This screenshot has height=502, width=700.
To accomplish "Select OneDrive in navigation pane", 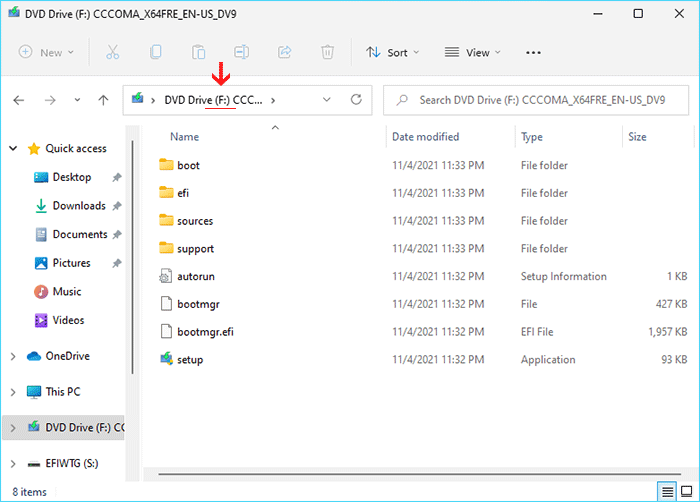I will coord(67,356).
